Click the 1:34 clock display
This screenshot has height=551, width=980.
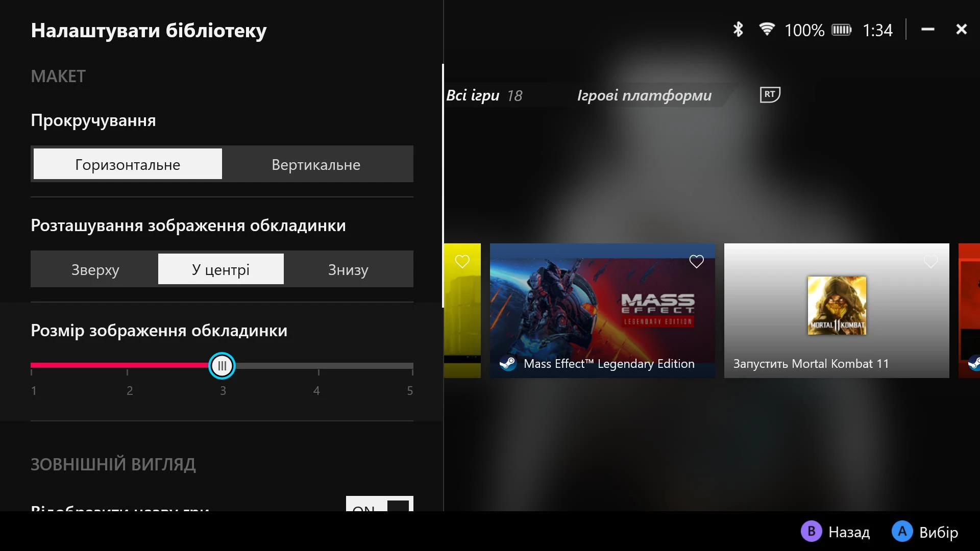point(877,30)
